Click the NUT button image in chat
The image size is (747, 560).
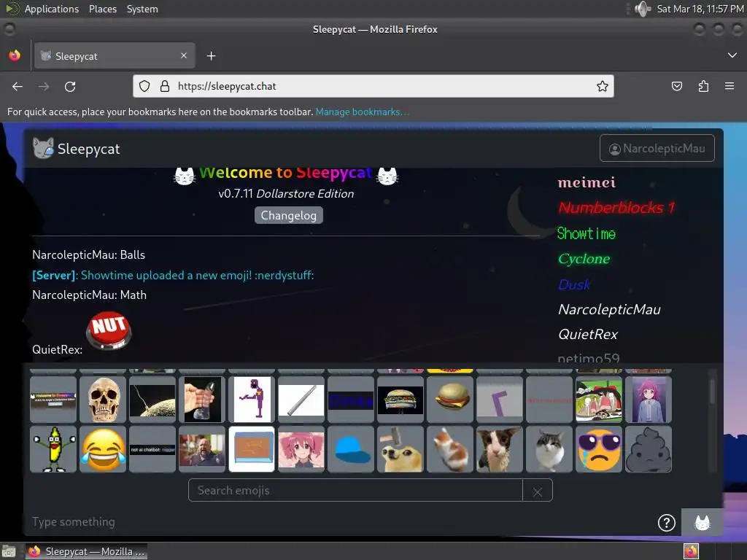click(109, 330)
